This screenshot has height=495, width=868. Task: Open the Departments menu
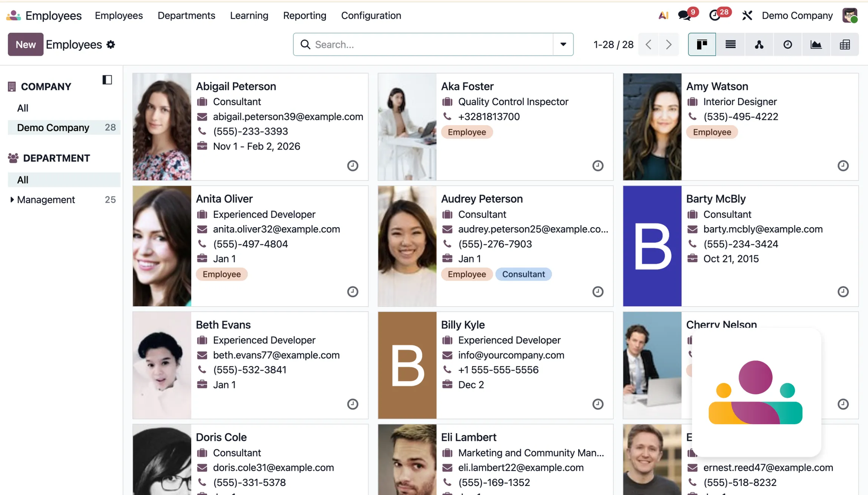[x=186, y=15]
